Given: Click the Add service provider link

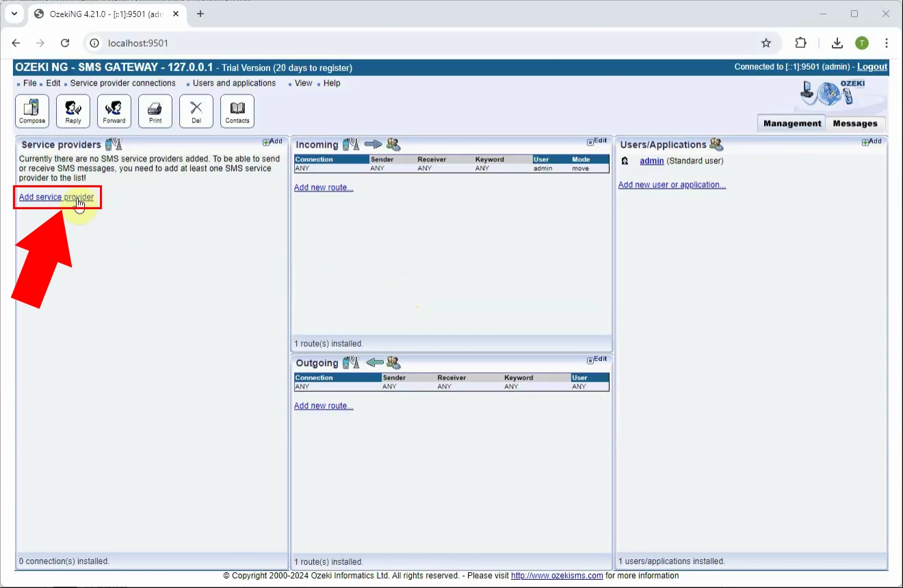Looking at the screenshot, I should pyautogui.click(x=56, y=197).
